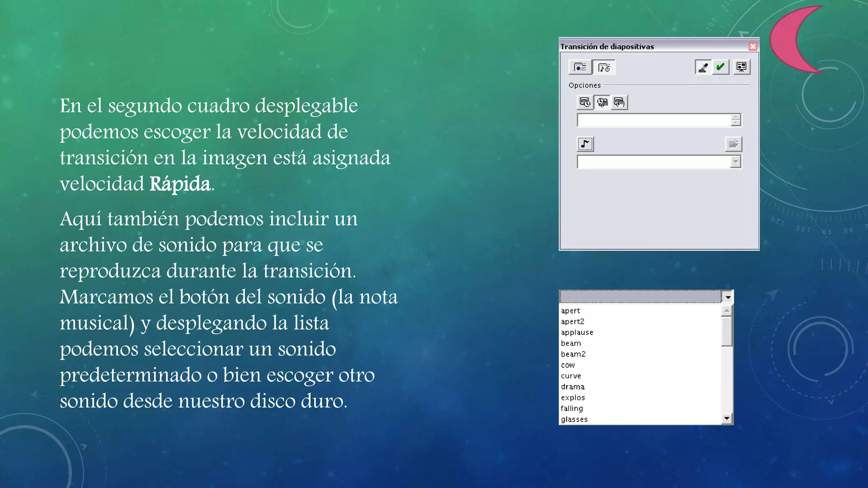Open the preview presentation-screen icon

pos(742,67)
